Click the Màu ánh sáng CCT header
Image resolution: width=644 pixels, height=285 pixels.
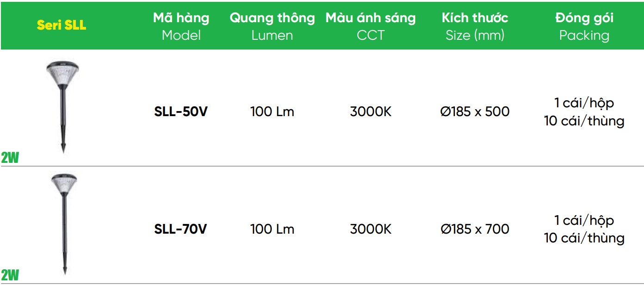pos(370,26)
